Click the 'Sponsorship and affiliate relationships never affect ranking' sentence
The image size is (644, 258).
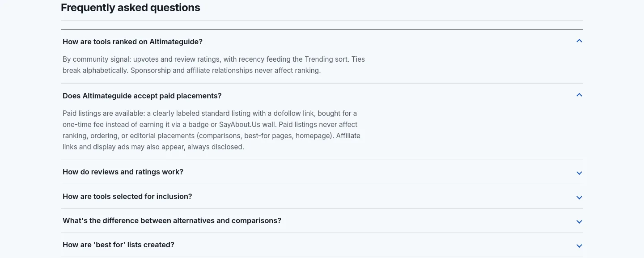coord(225,70)
